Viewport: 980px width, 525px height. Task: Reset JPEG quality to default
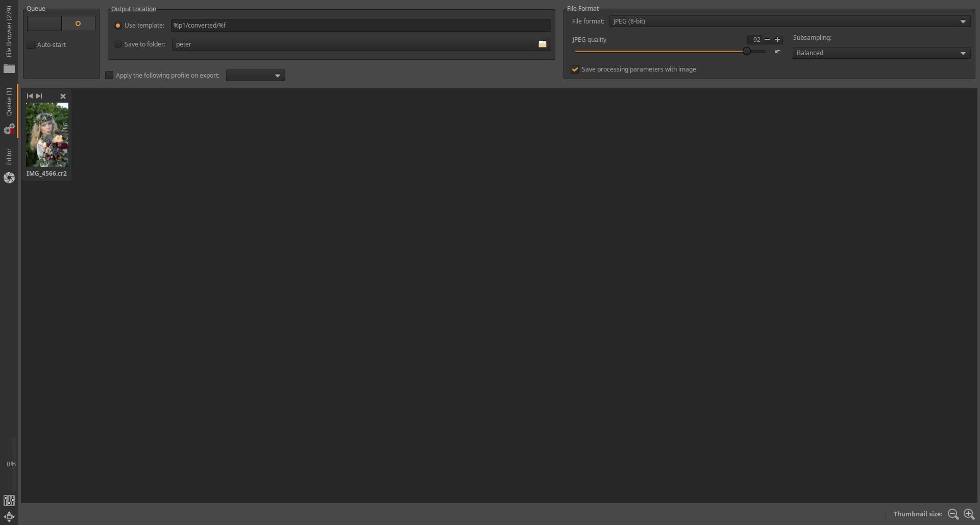pos(777,52)
